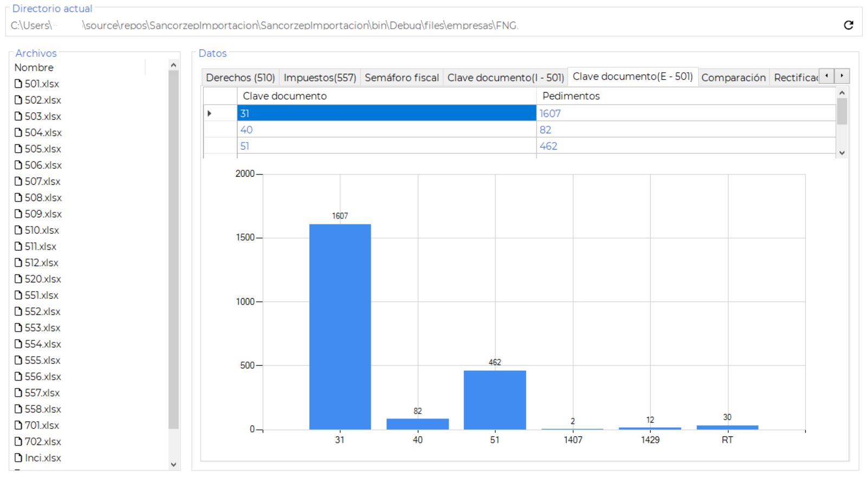868x484 pixels.
Task: Click the file icon beside 510.xlsx
Action: [18, 230]
